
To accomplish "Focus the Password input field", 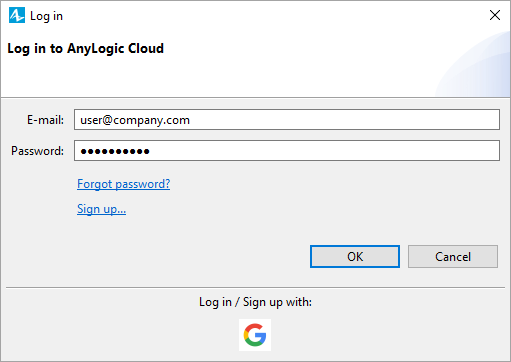I will point(287,151).
